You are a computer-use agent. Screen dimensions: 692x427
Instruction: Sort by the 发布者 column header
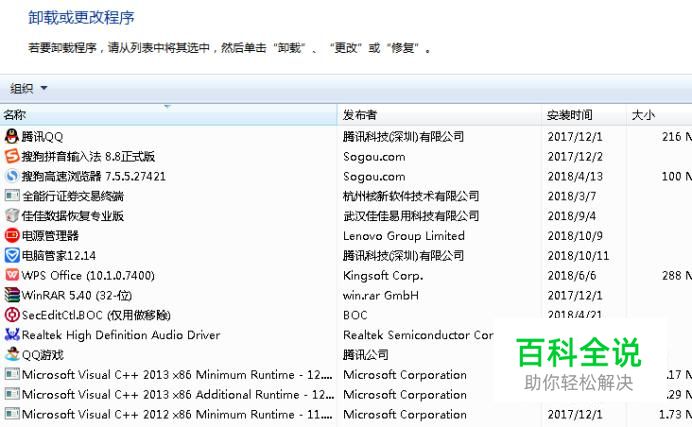click(439, 115)
